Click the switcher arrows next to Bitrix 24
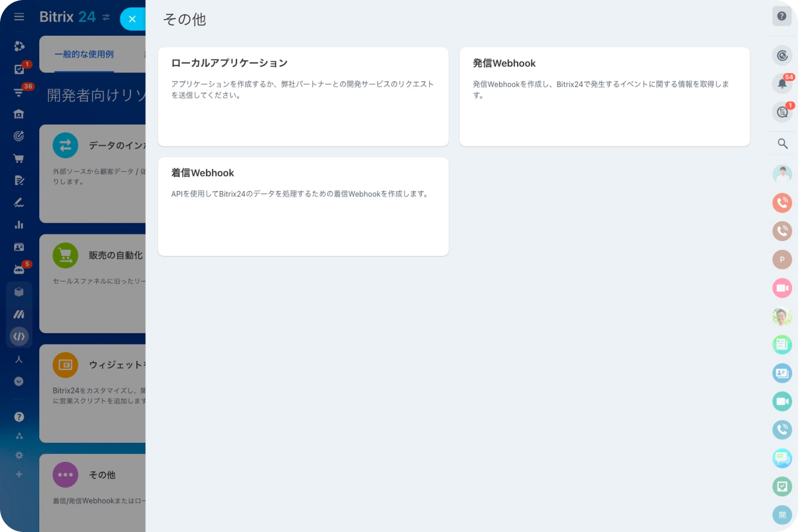Image resolution: width=798 pixels, height=532 pixels. tap(106, 17)
